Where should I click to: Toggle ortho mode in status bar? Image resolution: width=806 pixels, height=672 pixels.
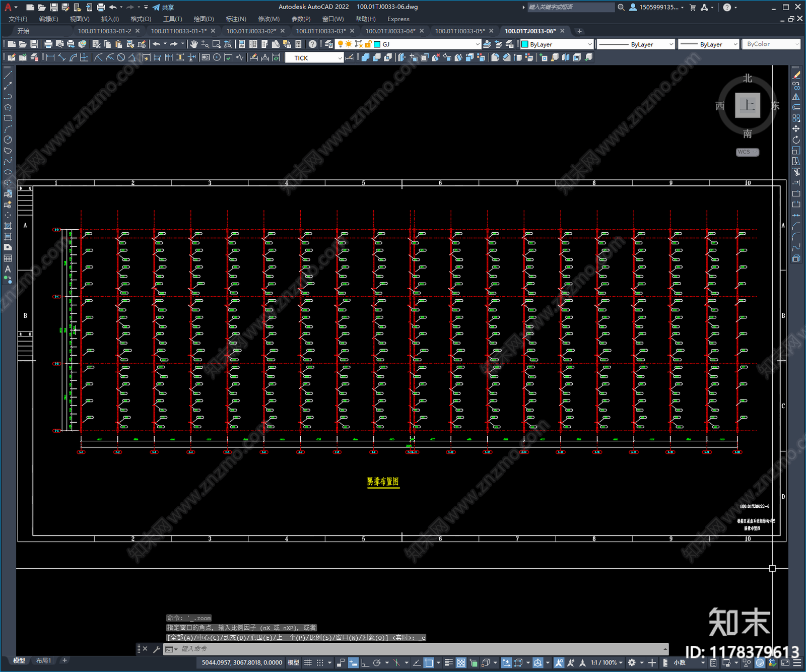[x=365, y=662]
